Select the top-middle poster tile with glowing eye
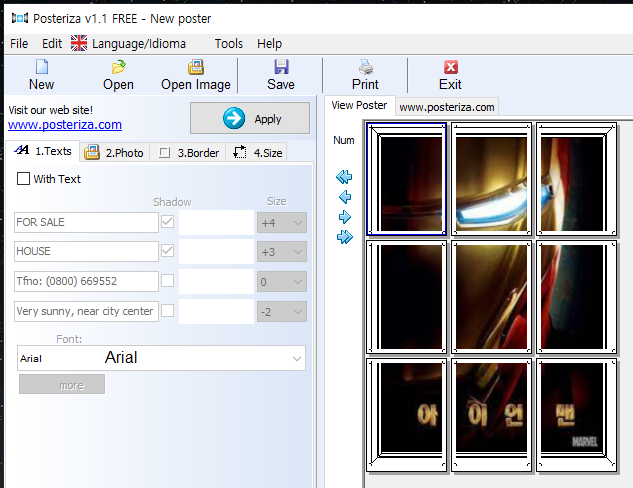The image size is (633, 488). pos(491,179)
